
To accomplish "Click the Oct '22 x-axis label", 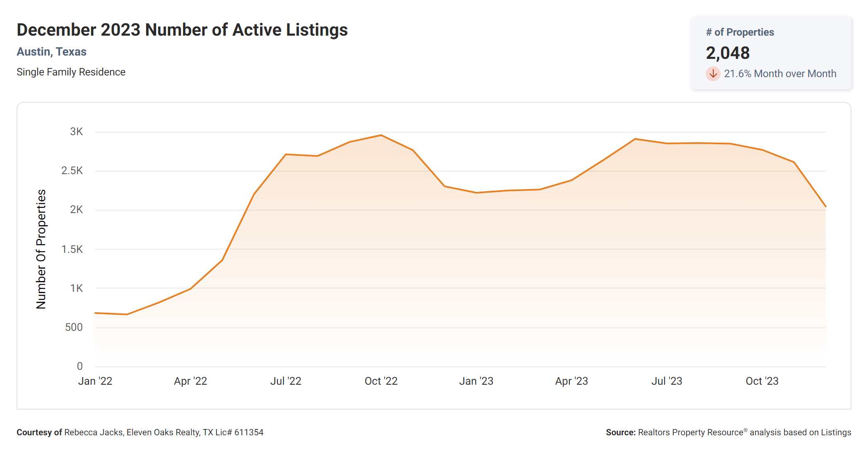I will pos(381,381).
